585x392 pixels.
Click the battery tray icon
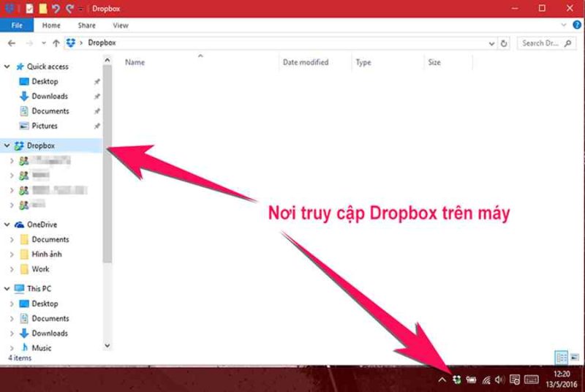pos(471,380)
